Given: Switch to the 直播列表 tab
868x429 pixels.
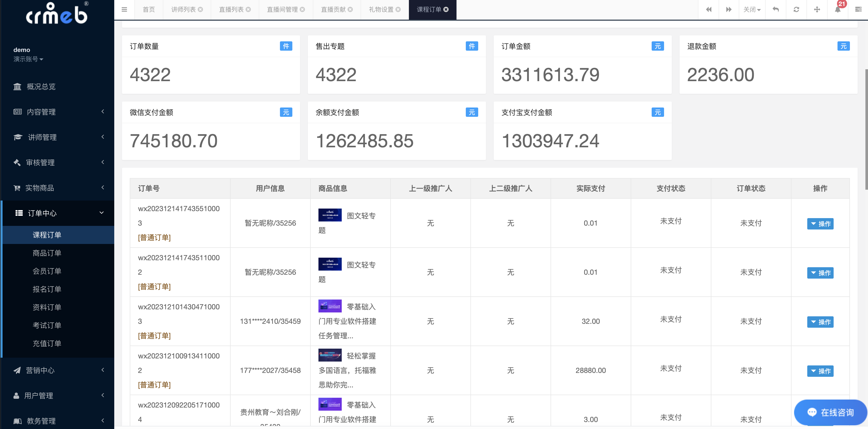Looking at the screenshot, I should (231, 10).
